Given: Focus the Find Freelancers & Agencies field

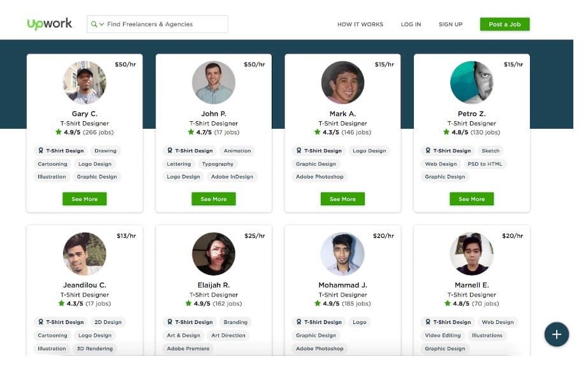Looking at the screenshot, I should (158, 24).
